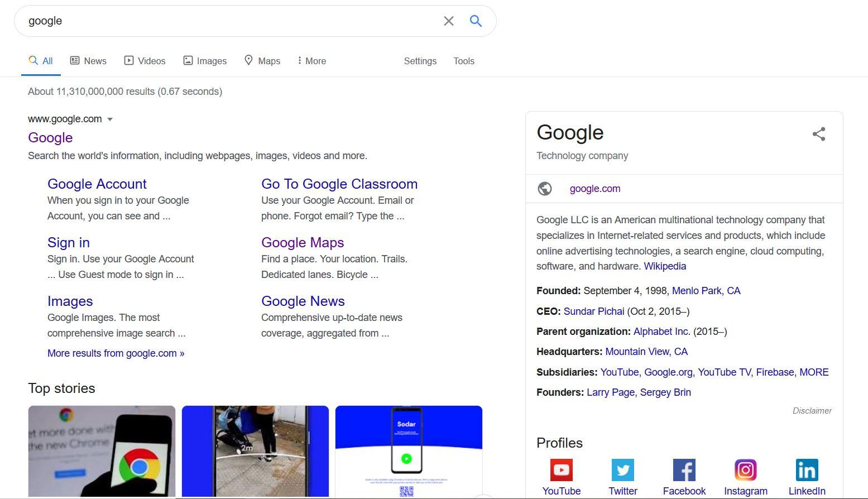868x499 pixels.
Task: Switch to the Maps tab
Action: coord(262,61)
